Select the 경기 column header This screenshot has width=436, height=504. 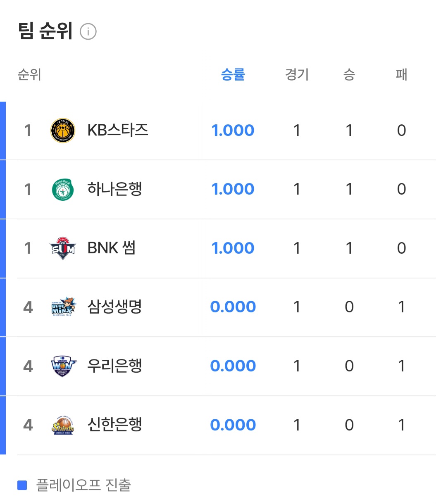[x=297, y=75]
